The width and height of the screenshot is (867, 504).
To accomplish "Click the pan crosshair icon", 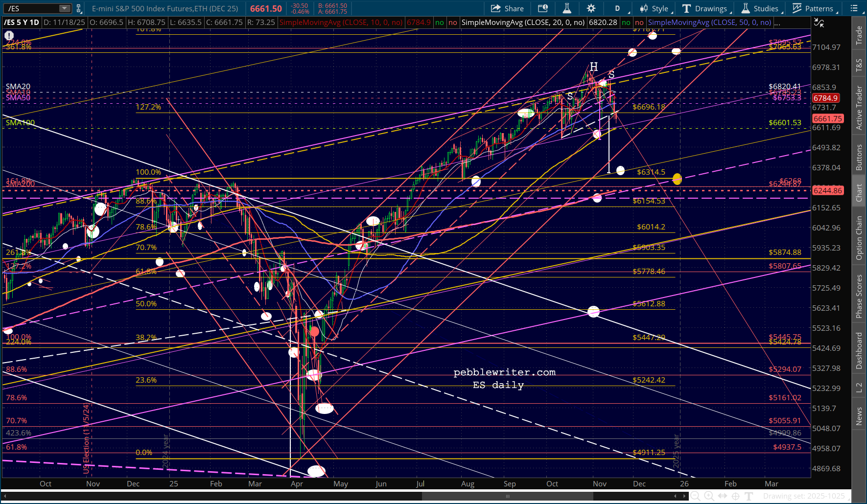I will pyautogui.click(x=735, y=496).
